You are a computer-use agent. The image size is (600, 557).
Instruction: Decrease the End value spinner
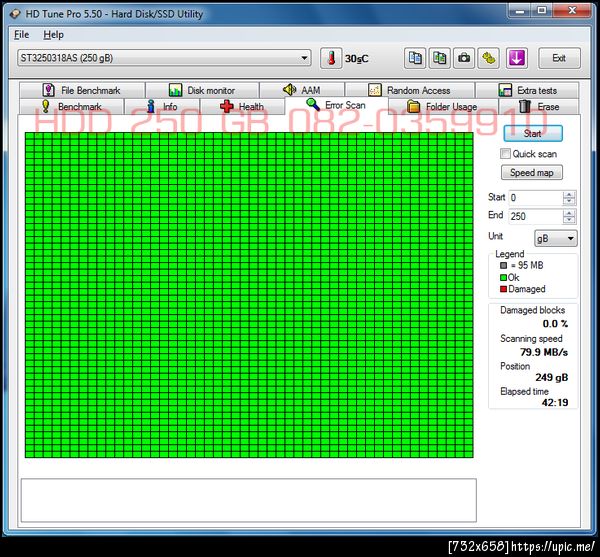tap(569, 220)
